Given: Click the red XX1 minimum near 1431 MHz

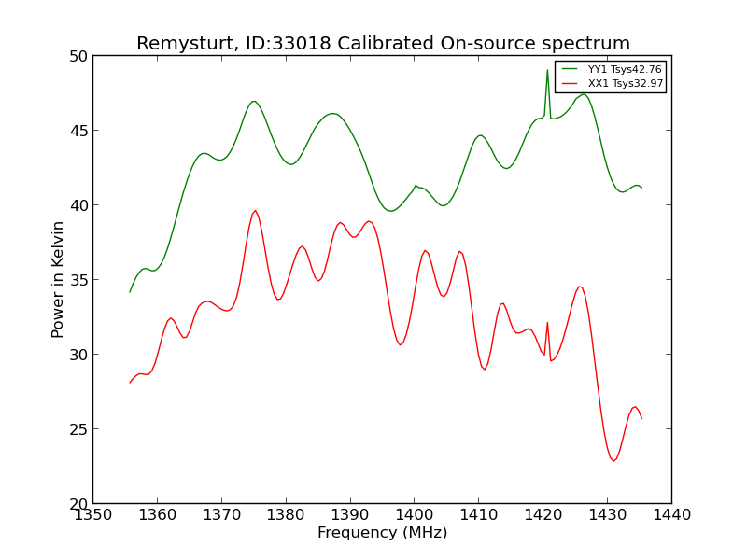Looking at the screenshot, I should coord(613,460).
